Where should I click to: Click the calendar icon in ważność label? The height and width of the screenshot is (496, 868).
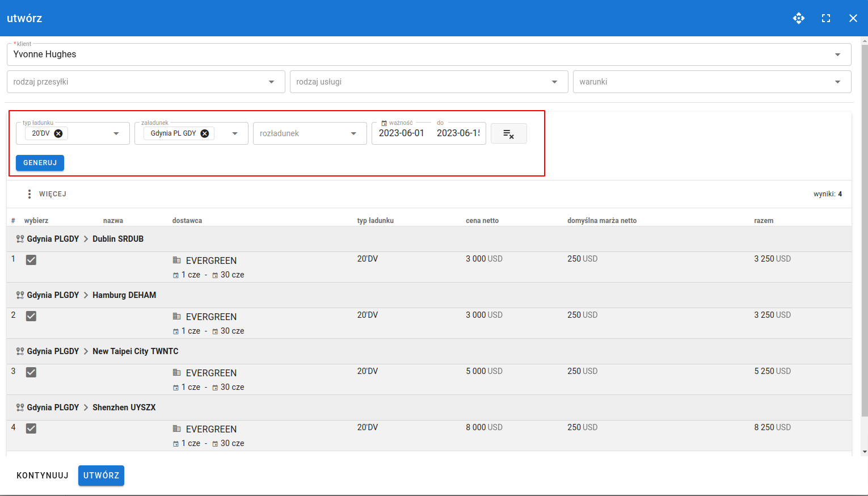pyautogui.click(x=384, y=123)
